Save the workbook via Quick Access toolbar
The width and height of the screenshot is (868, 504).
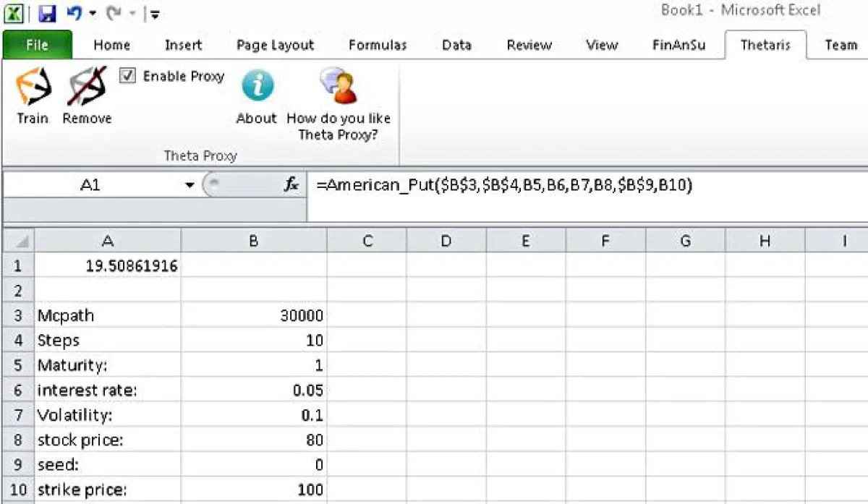tap(46, 12)
